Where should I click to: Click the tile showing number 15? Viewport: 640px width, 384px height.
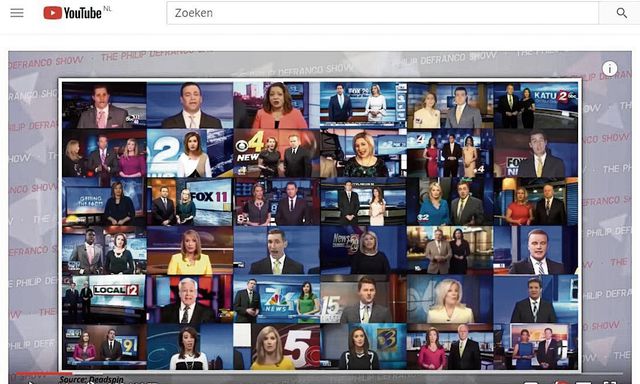(363, 299)
